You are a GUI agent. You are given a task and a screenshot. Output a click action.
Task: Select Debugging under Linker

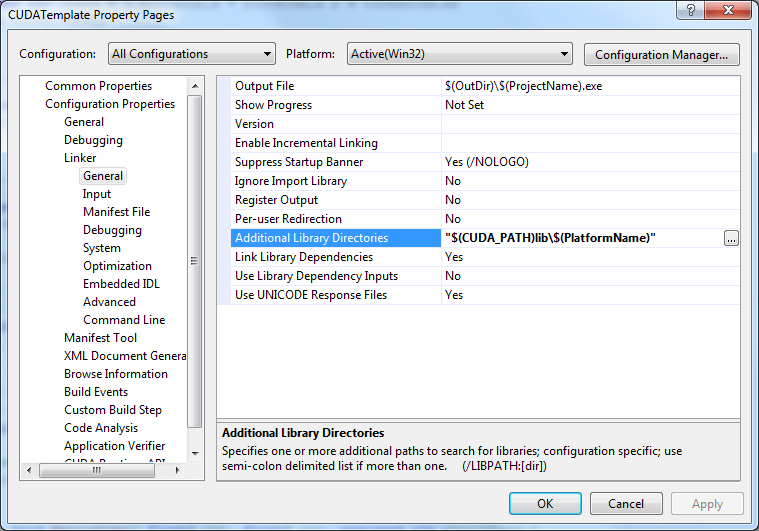pyautogui.click(x=112, y=229)
